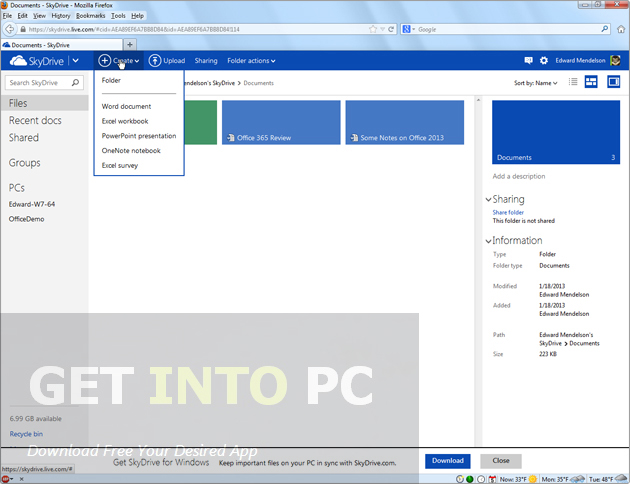The width and height of the screenshot is (630, 484).
Task: Click the green Excel file tile
Action: coord(200,122)
